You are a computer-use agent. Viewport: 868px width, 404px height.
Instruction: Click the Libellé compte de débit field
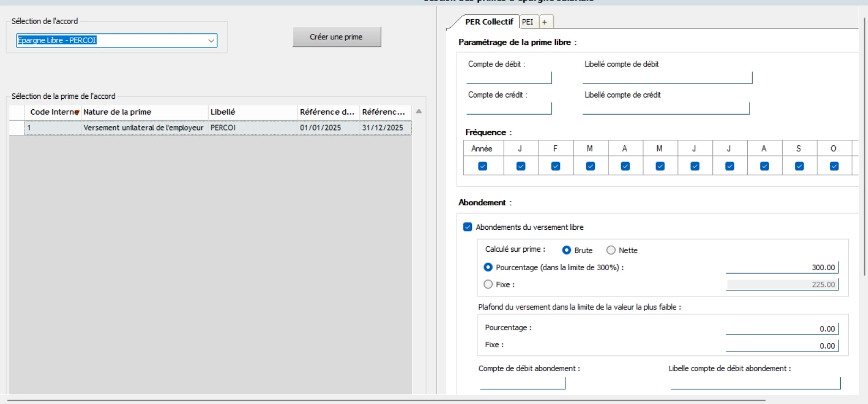[668, 78]
